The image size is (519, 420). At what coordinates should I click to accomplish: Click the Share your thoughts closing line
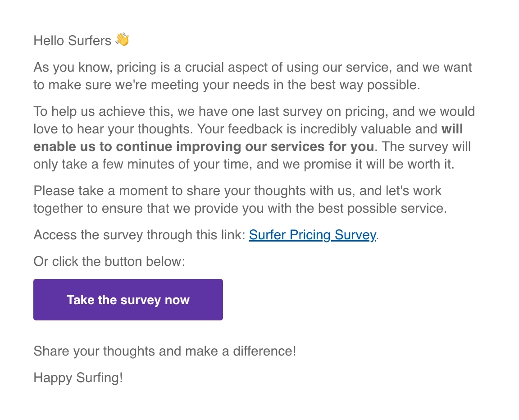(164, 351)
